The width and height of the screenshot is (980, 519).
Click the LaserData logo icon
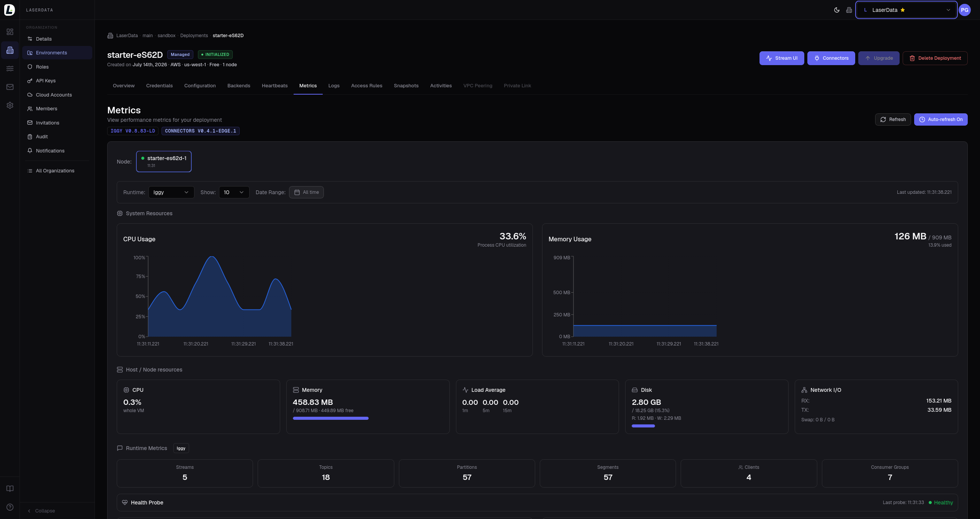(10, 10)
